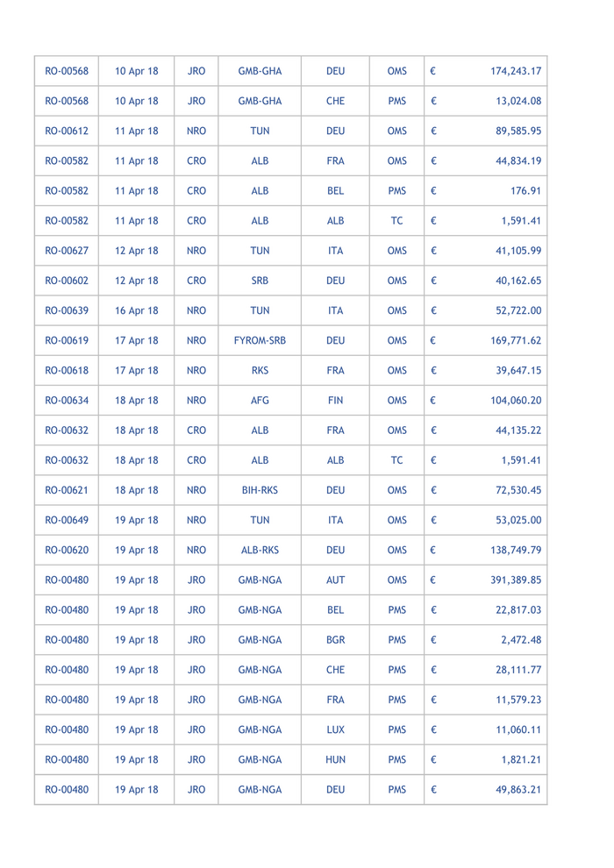The width and height of the screenshot is (614, 868).
Task: Select the BGR country code cell
Action: point(334,639)
